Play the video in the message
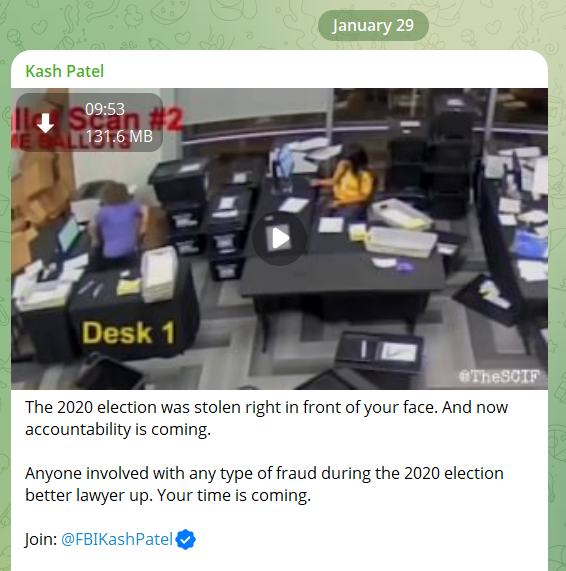The width and height of the screenshot is (566, 571). coord(279,239)
